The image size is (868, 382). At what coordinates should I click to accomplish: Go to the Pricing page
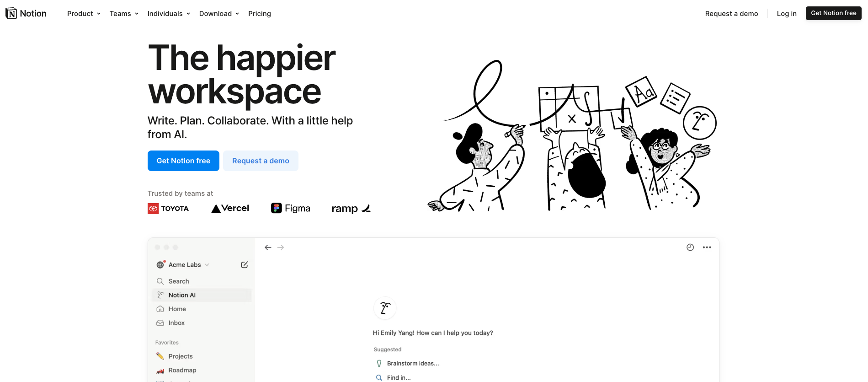tap(260, 14)
